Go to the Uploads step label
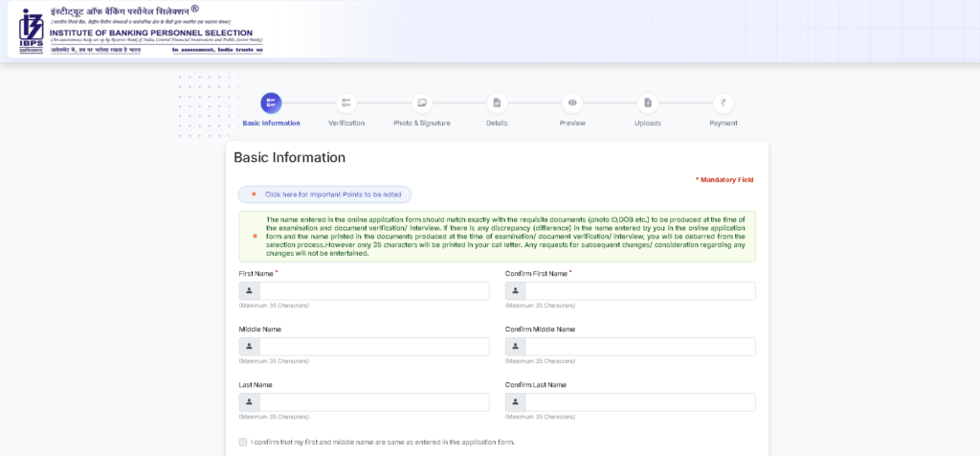This screenshot has height=456, width=980. click(648, 124)
